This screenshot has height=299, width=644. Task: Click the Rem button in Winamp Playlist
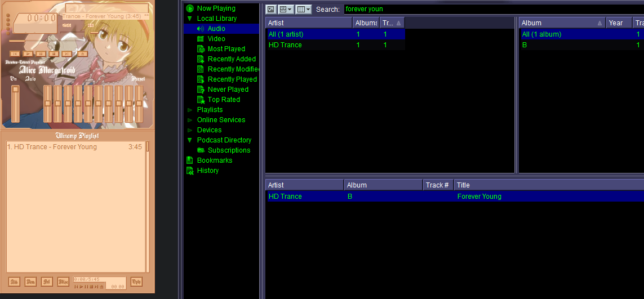pyautogui.click(x=30, y=282)
